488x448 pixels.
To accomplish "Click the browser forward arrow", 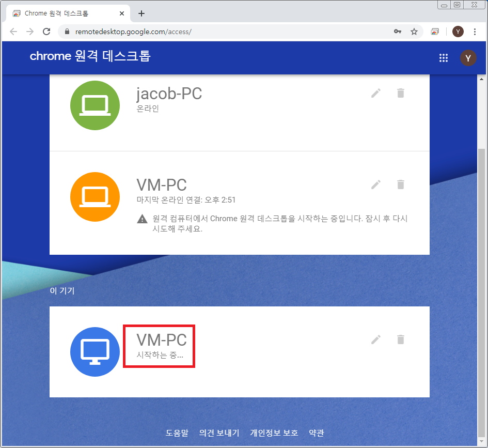I will click(30, 32).
